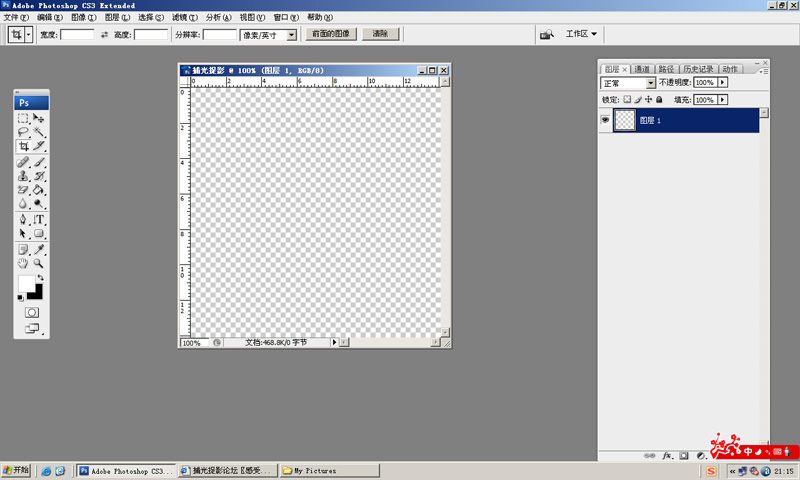This screenshot has width=800, height=480.
Task: Select the Rectangular Marquee tool
Action: pos(23,118)
